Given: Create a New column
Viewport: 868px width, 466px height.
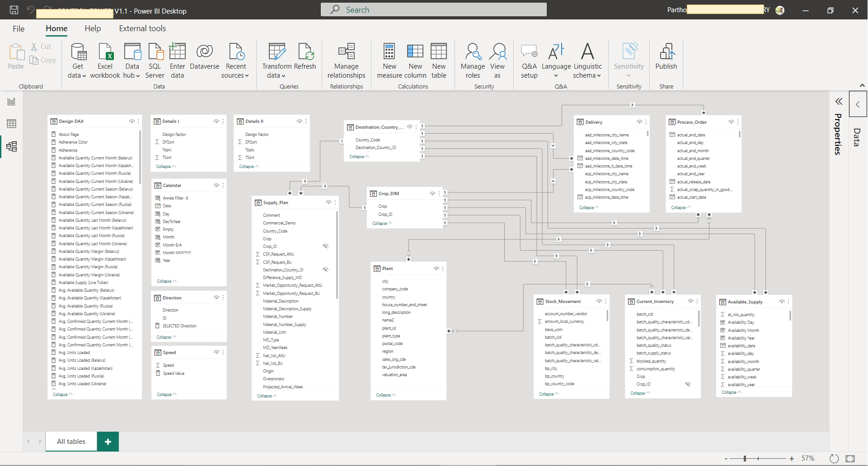Looking at the screenshot, I should (x=415, y=61).
